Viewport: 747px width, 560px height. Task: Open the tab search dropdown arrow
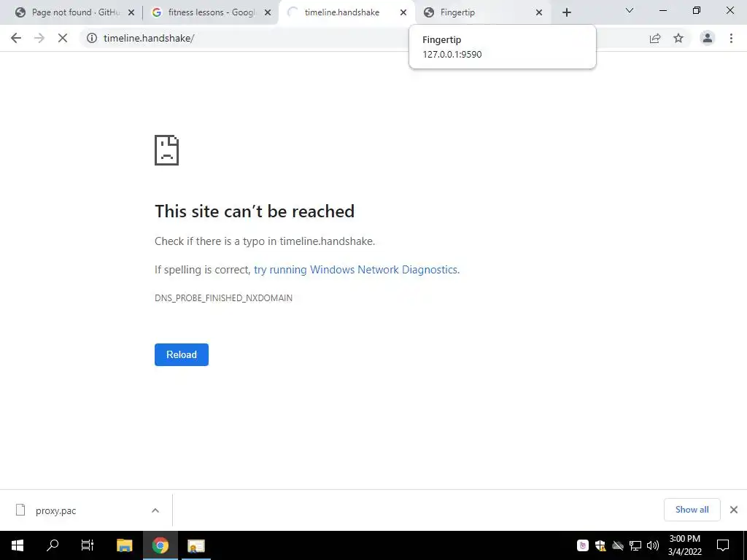[x=630, y=10]
